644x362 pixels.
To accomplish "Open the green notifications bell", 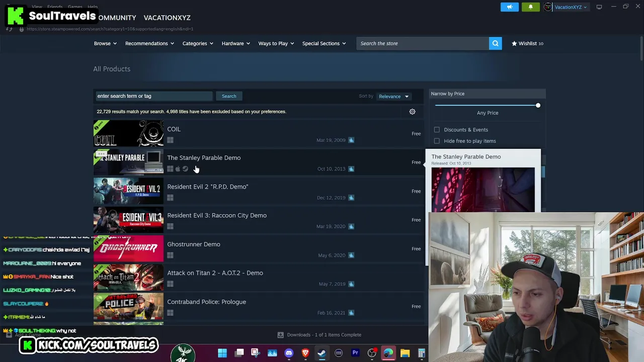I will point(530,7).
